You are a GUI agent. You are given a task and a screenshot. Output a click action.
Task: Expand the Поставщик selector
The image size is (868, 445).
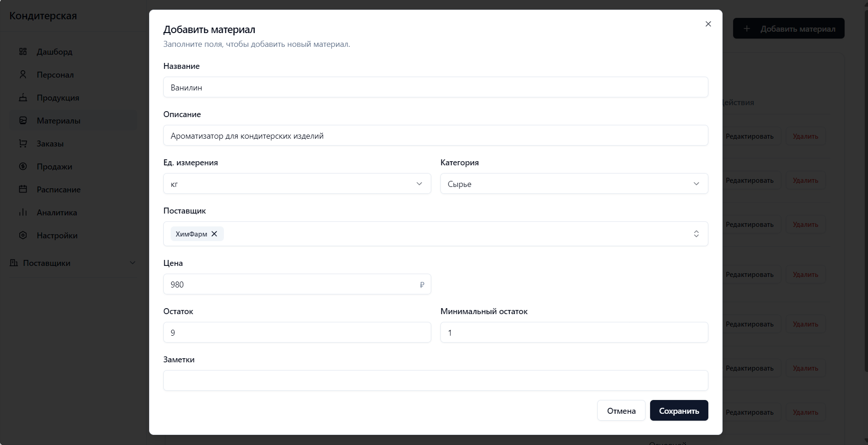696,234
